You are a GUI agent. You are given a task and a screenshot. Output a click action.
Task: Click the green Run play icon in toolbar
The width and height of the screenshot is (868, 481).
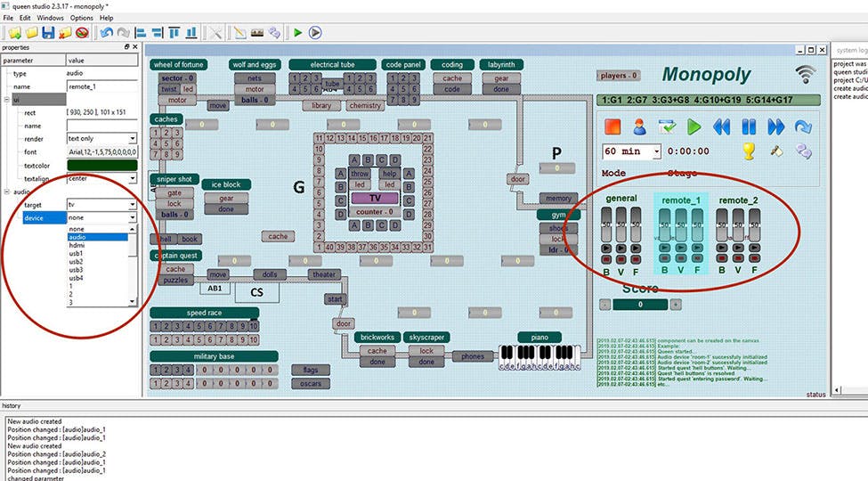coord(297,33)
